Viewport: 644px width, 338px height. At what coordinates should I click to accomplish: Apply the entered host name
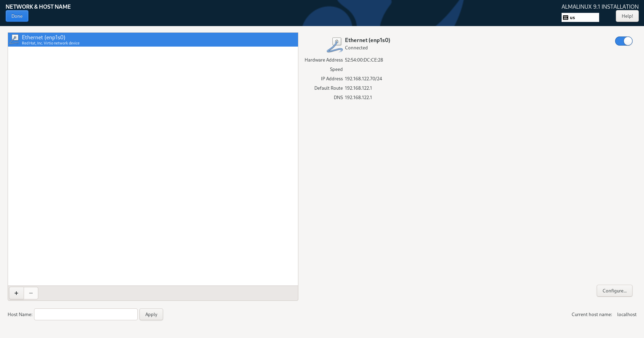[x=151, y=314]
